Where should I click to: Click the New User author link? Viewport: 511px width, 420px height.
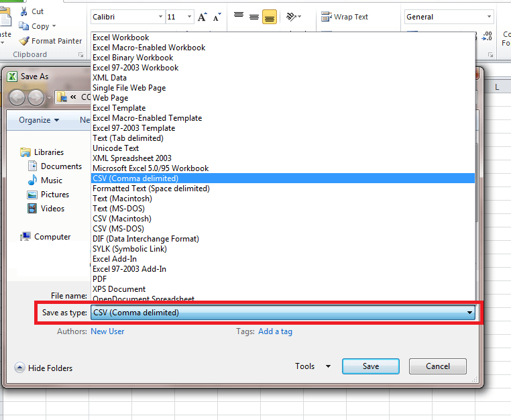click(107, 331)
